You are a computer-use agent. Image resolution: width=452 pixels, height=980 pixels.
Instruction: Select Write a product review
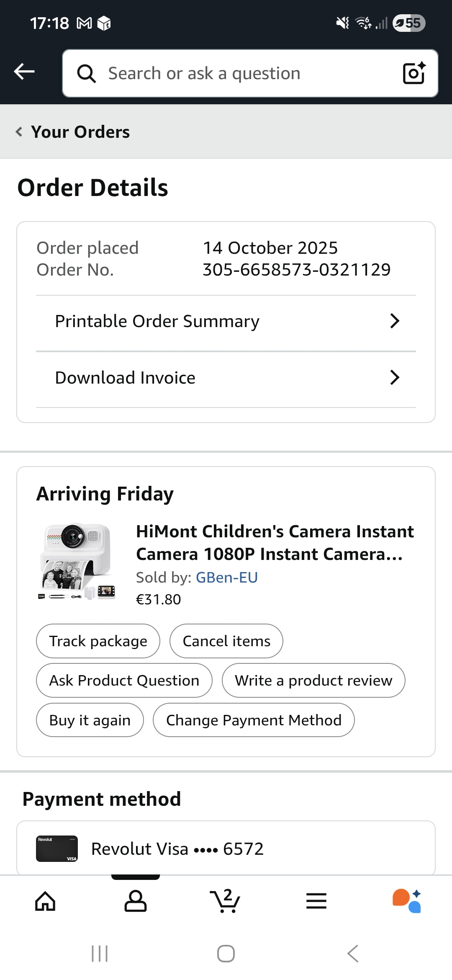[313, 681]
